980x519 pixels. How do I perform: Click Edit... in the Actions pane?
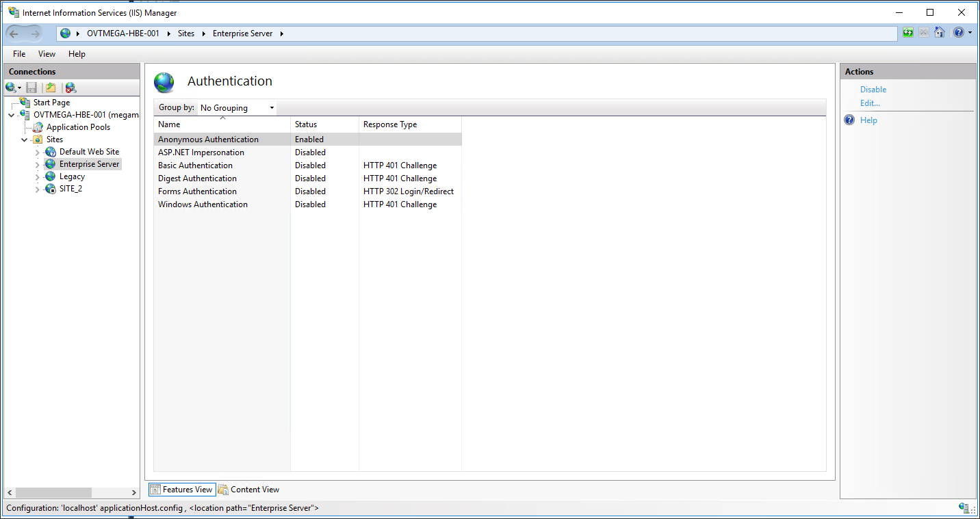click(870, 103)
